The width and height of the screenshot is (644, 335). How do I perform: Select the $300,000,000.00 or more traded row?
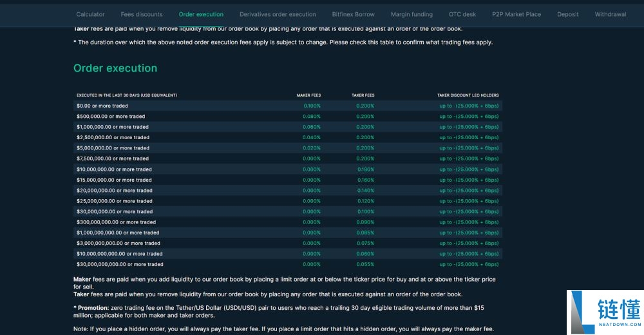tap(287, 222)
